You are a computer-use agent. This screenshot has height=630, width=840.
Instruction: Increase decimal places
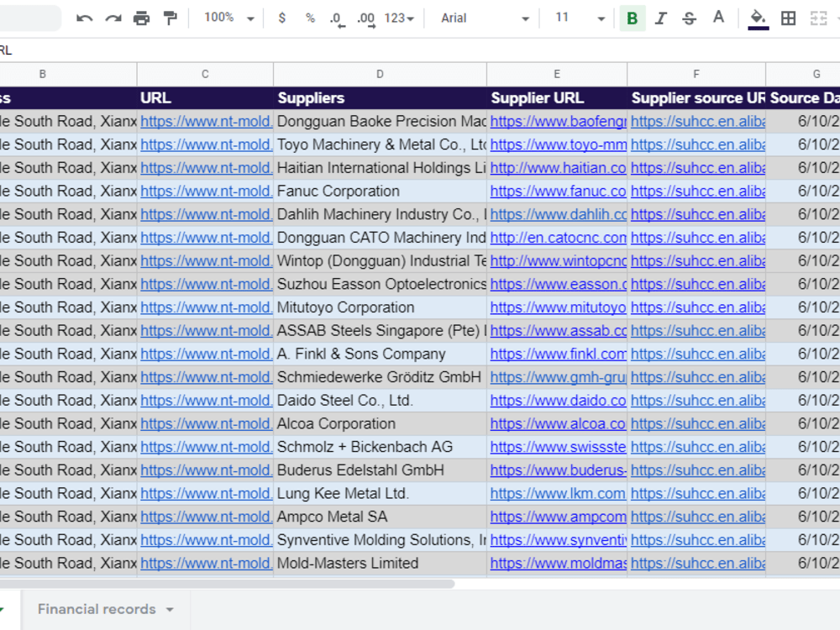point(366,18)
